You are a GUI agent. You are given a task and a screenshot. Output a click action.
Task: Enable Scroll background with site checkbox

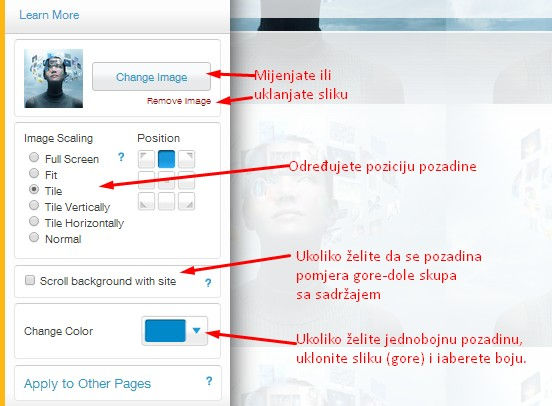click(30, 280)
